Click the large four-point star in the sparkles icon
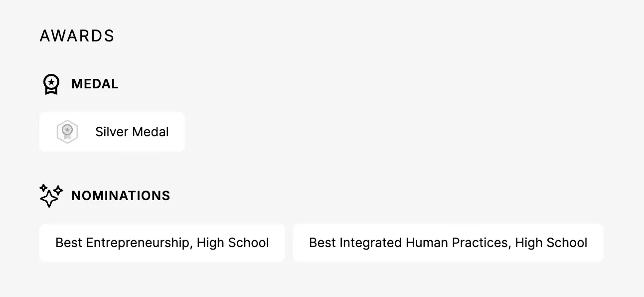The image size is (644, 297). [x=49, y=199]
